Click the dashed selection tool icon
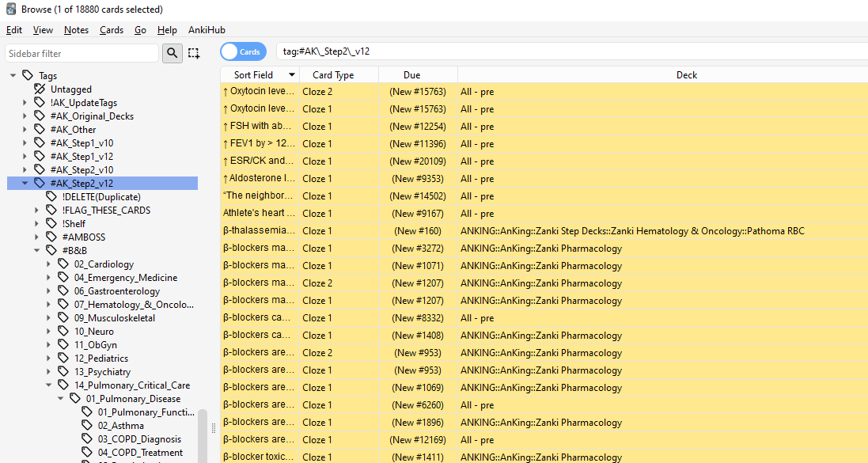Screen dimensions: 868x463 [194, 53]
